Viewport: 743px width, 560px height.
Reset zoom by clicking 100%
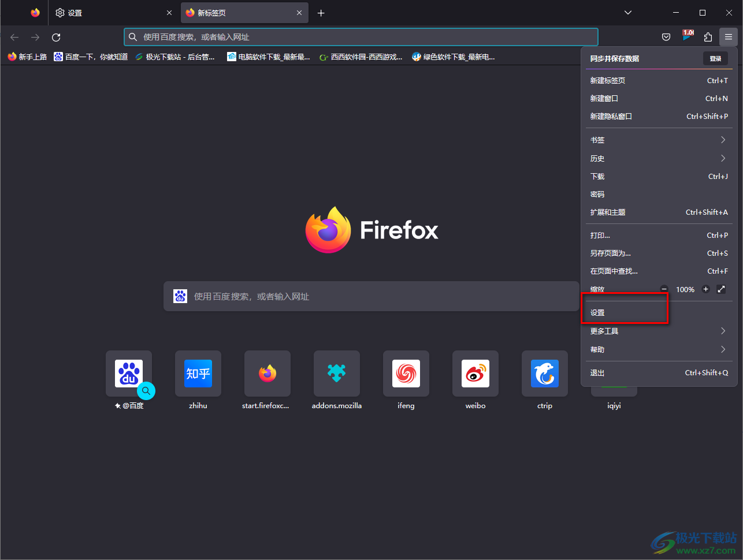pos(685,289)
